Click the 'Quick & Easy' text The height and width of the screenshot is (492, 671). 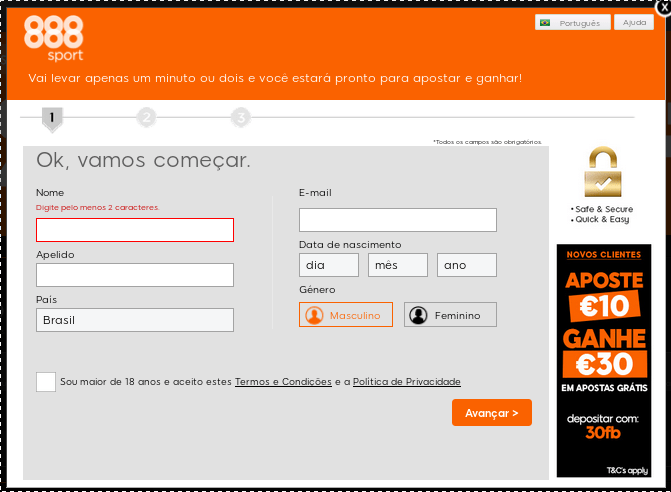(602, 219)
